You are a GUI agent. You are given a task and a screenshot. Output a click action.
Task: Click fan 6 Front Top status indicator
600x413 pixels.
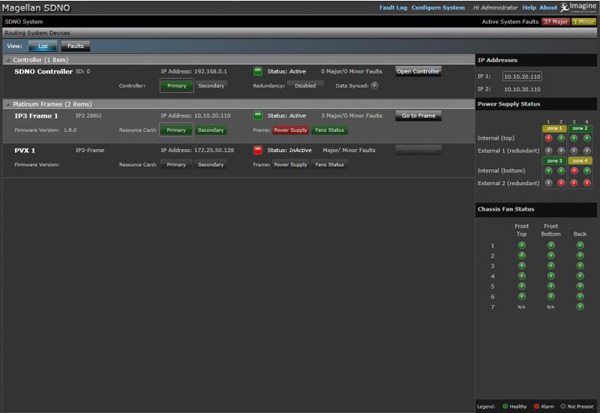tap(522, 297)
